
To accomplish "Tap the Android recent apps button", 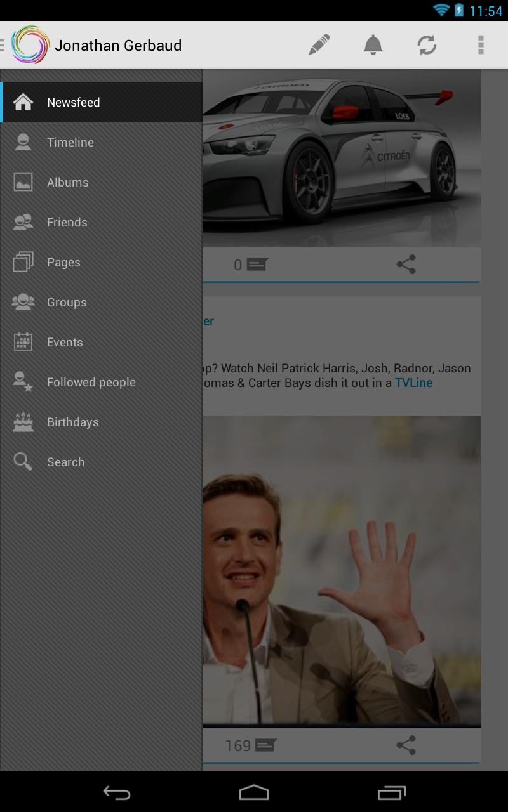I will 392,792.
